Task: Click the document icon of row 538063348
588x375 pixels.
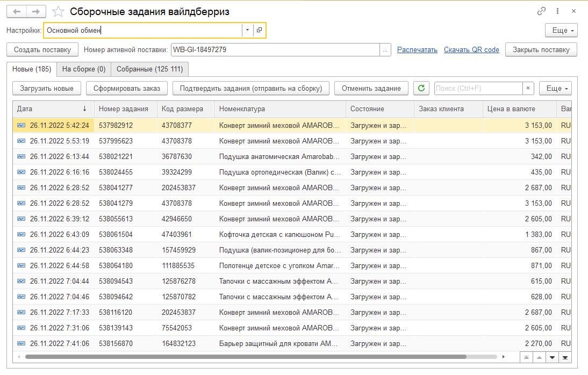Action: click(x=21, y=250)
